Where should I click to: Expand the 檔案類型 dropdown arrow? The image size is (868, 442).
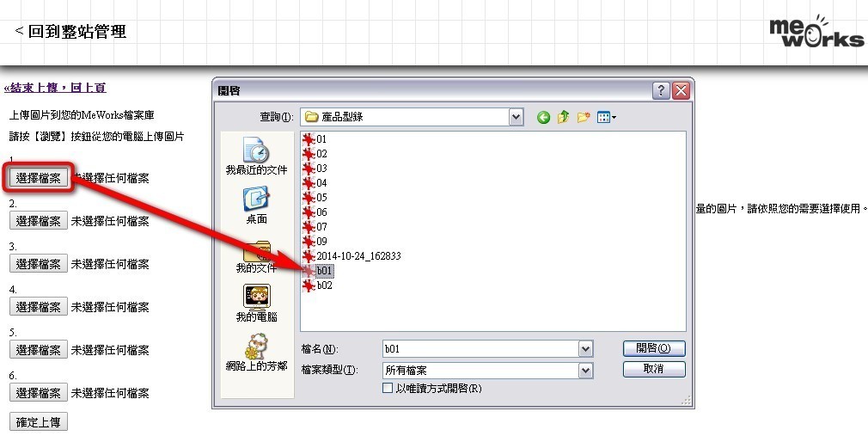585,370
